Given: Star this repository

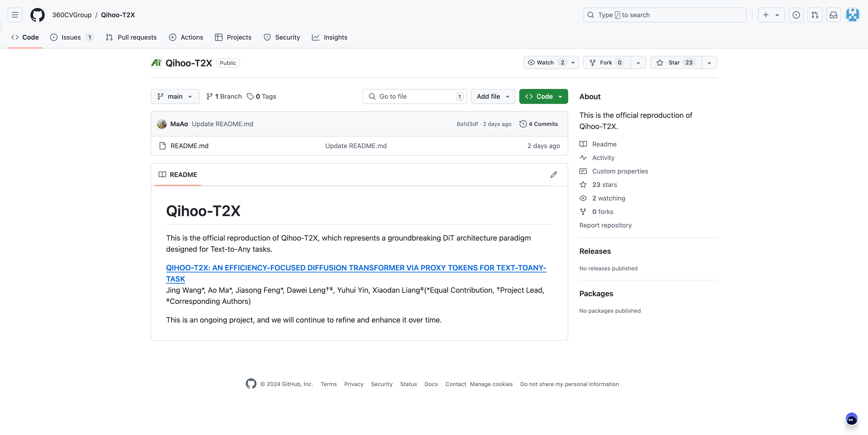Looking at the screenshot, I should click(x=676, y=63).
